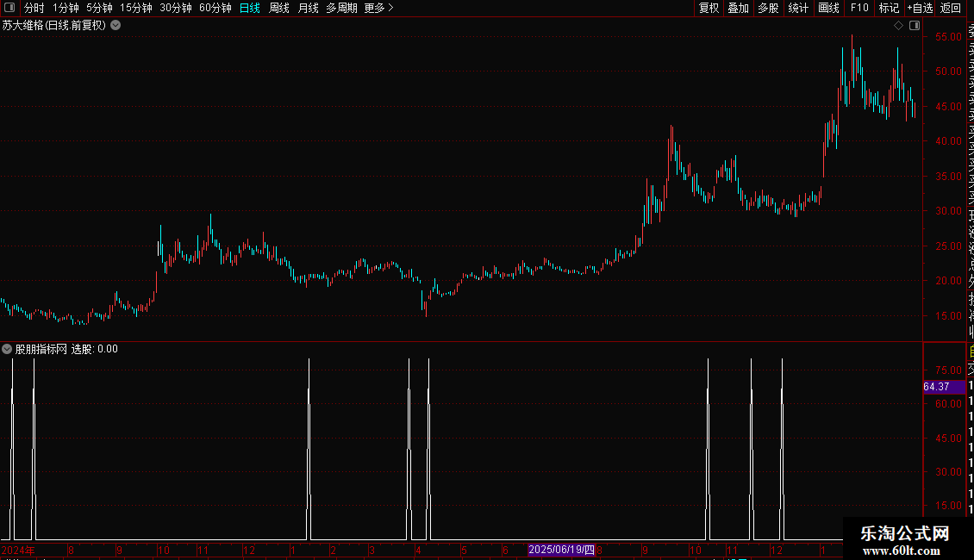
Task: Expand the 股朋指标网 indicator dropdown
Action: 7,349
